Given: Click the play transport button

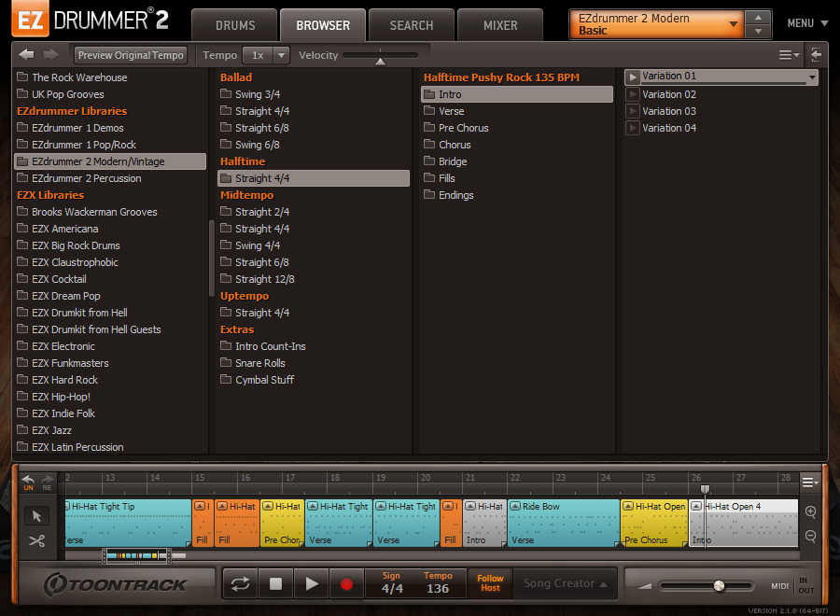Looking at the screenshot, I should tap(311, 583).
